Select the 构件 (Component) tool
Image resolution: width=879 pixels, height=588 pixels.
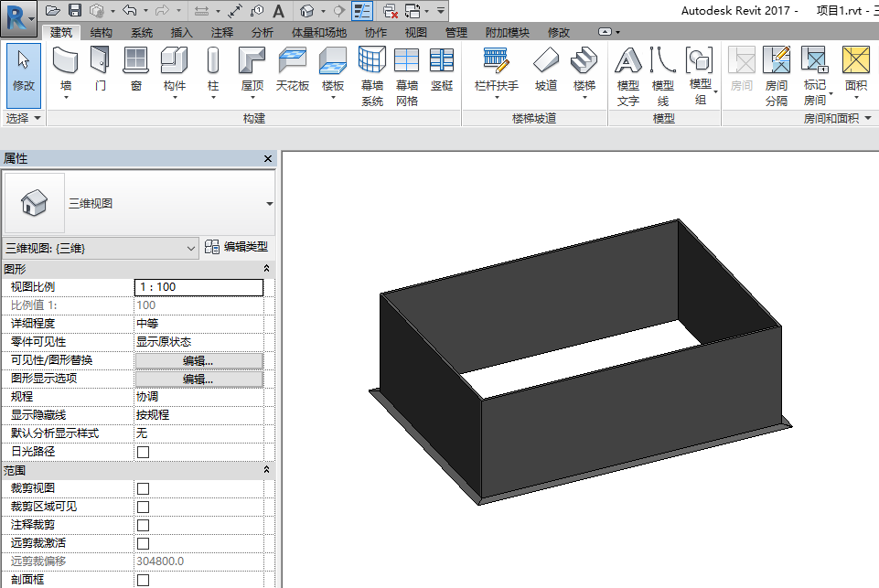[175, 73]
